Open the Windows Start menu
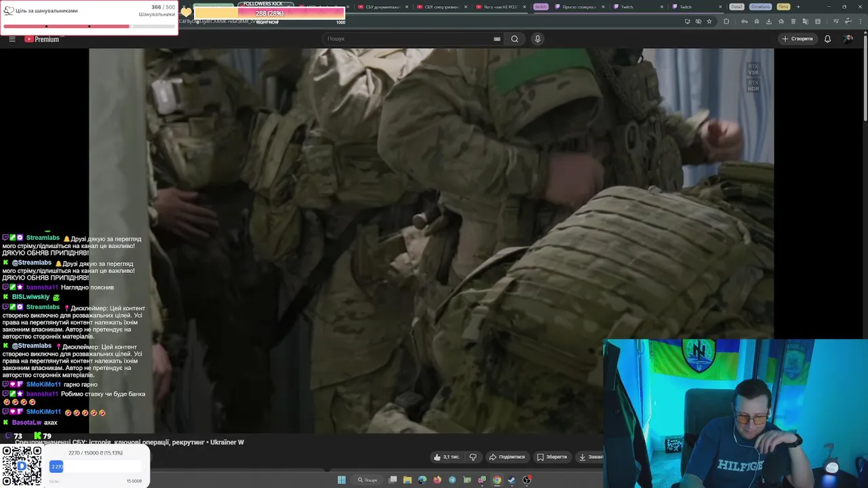 [342, 480]
